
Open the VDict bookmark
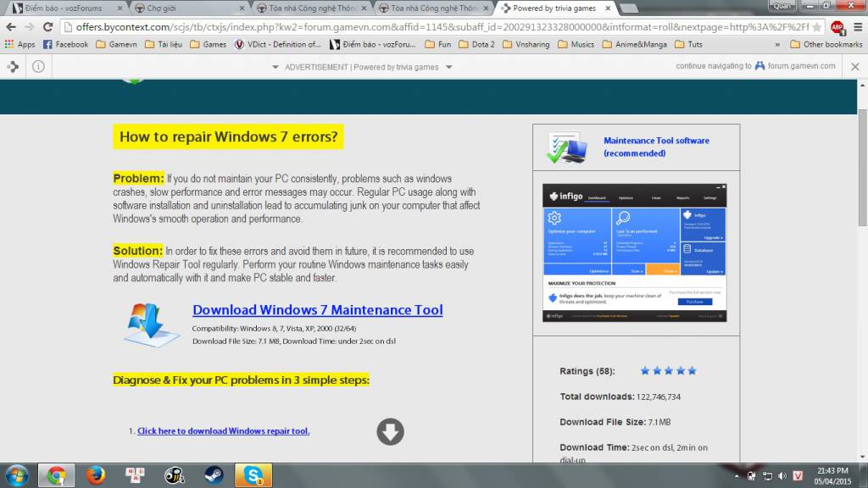click(x=277, y=44)
